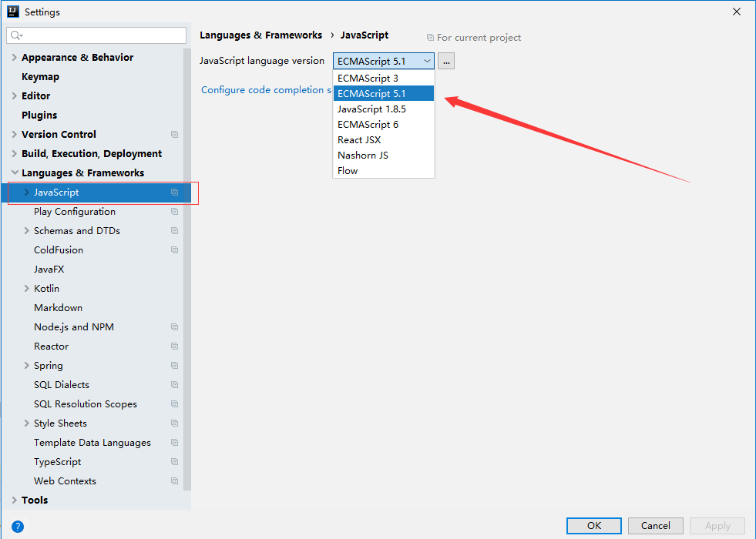Click the 'For current project' indicator icon
The image size is (756, 539).
[x=429, y=37]
